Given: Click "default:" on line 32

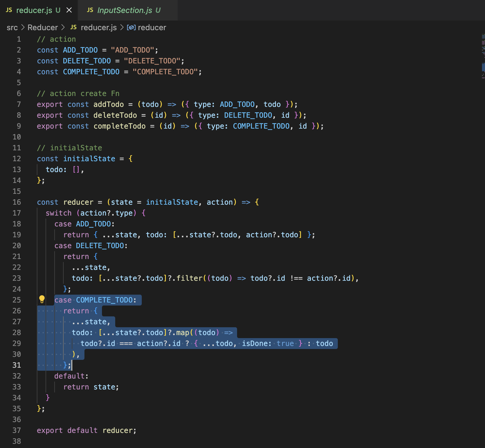Looking at the screenshot, I should pos(71,376).
